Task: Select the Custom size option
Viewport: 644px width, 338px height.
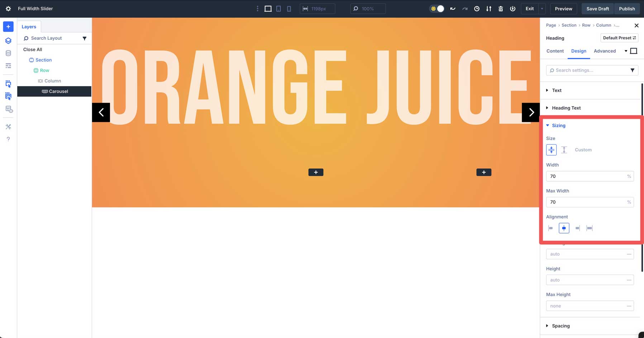Action: pyautogui.click(x=583, y=150)
